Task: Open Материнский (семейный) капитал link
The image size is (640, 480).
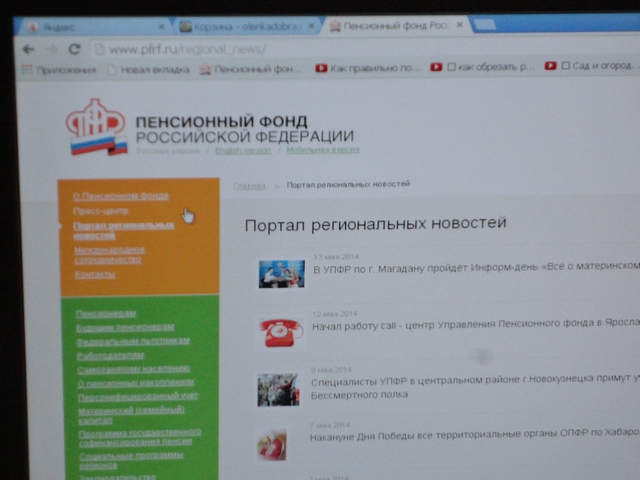Action: click(131, 414)
